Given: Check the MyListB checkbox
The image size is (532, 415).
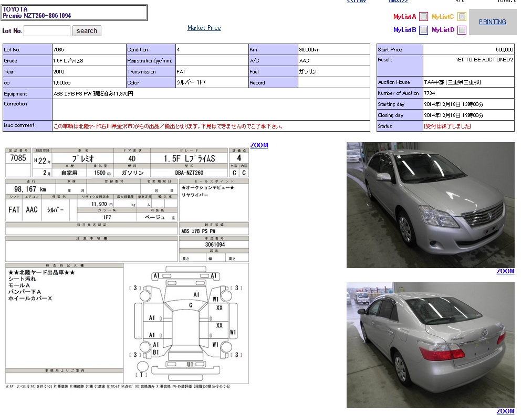Looking at the screenshot, I should point(423,30).
